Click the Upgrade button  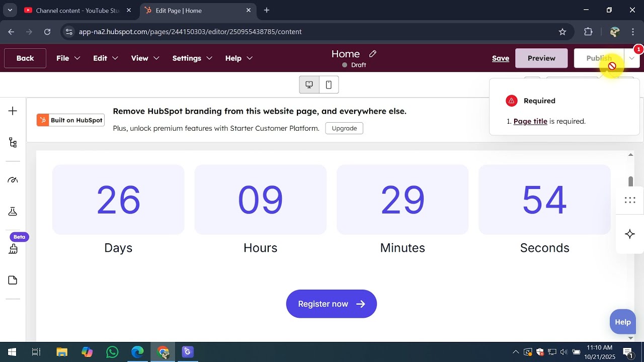point(344,128)
